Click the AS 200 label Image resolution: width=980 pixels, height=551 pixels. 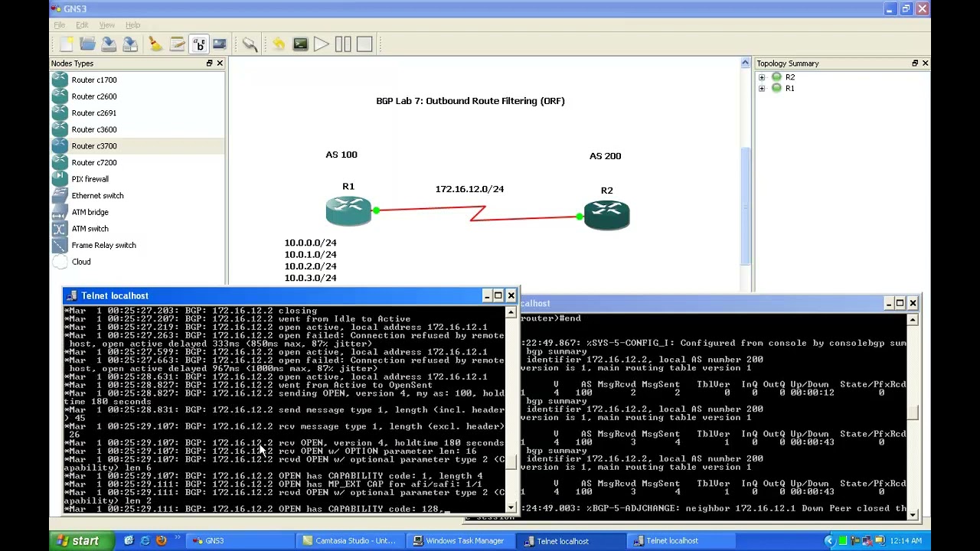coord(605,156)
